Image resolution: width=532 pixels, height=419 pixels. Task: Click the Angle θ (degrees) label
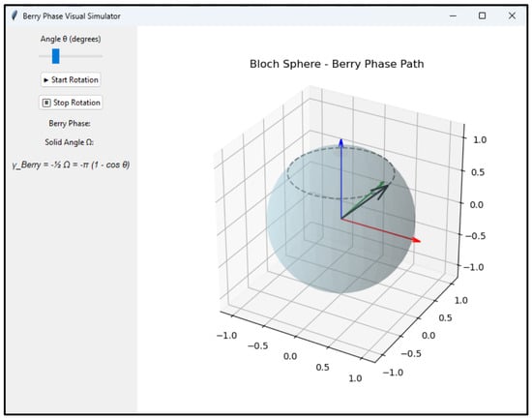71,39
